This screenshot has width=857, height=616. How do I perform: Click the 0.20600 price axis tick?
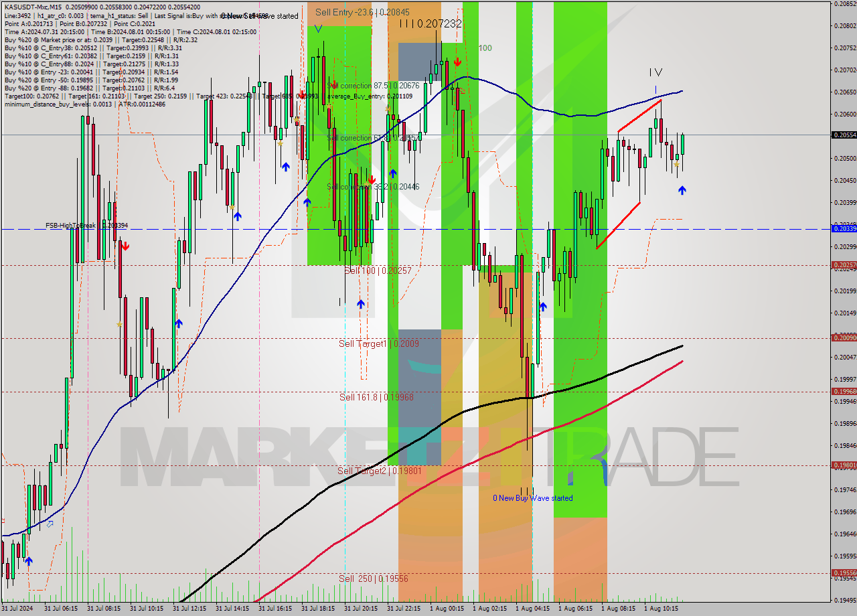pos(844,114)
